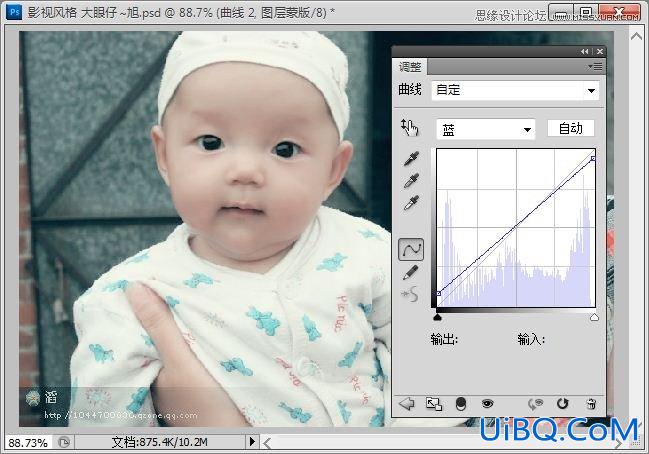Click the view previous state icon
649x454 pixels.
point(535,404)
